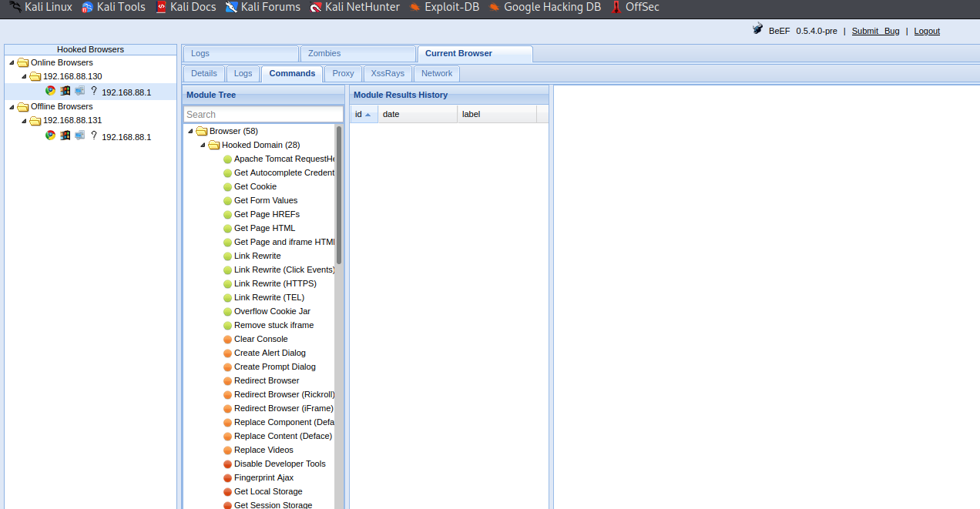Open the Exploit-DB bookmark
The height and width of the screenshot is (509, 980).
point(445,7)
